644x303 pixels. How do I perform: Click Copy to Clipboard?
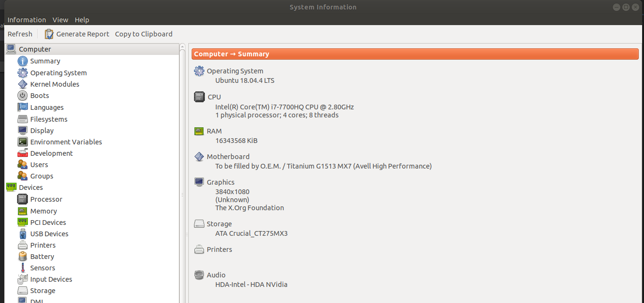(144, 34)
